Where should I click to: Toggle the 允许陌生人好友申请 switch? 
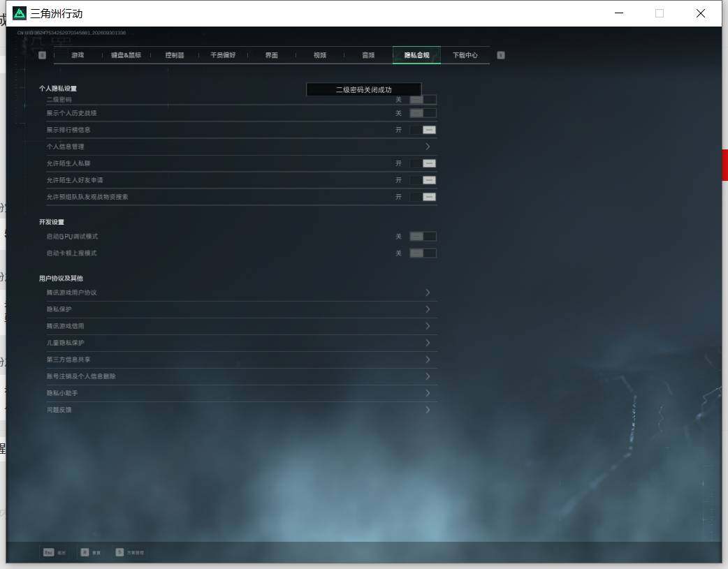coord(423,180)
